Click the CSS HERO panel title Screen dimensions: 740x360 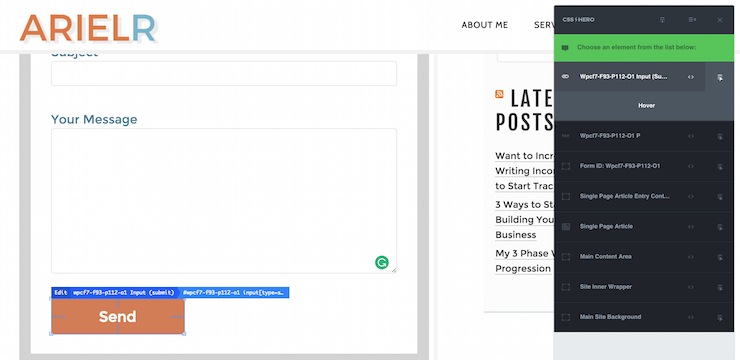(578, 20)
